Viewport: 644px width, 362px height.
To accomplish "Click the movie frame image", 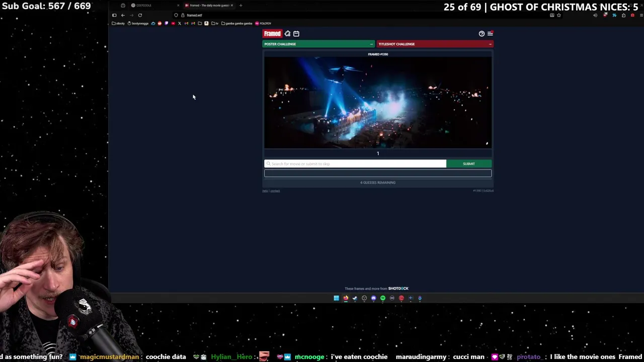I will coord(378,103).
